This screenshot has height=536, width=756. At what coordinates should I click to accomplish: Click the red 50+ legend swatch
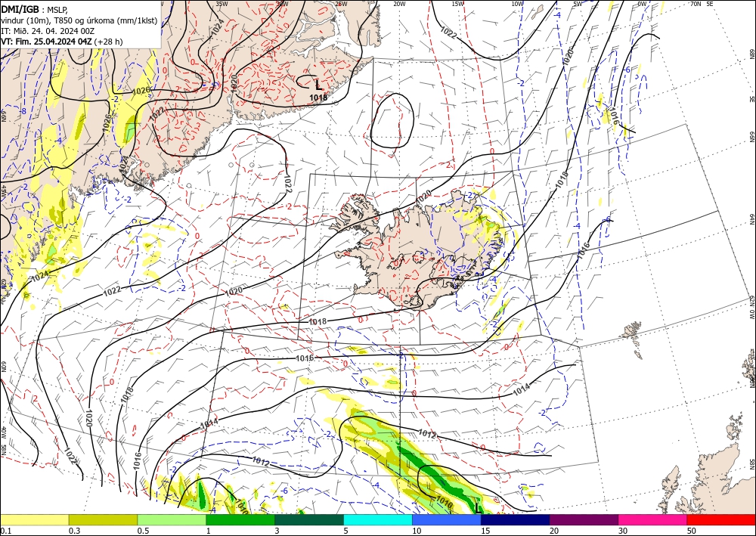[x=721, y=519]
